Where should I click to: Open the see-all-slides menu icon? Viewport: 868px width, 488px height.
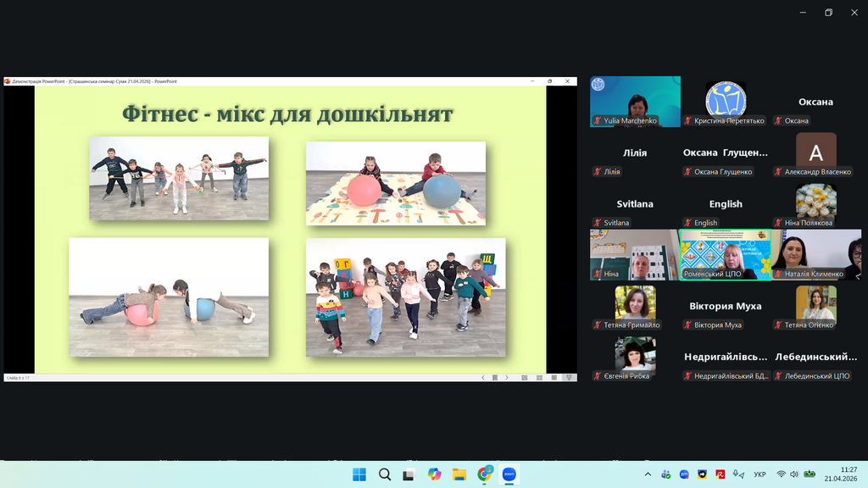click(x=495, y=378)
